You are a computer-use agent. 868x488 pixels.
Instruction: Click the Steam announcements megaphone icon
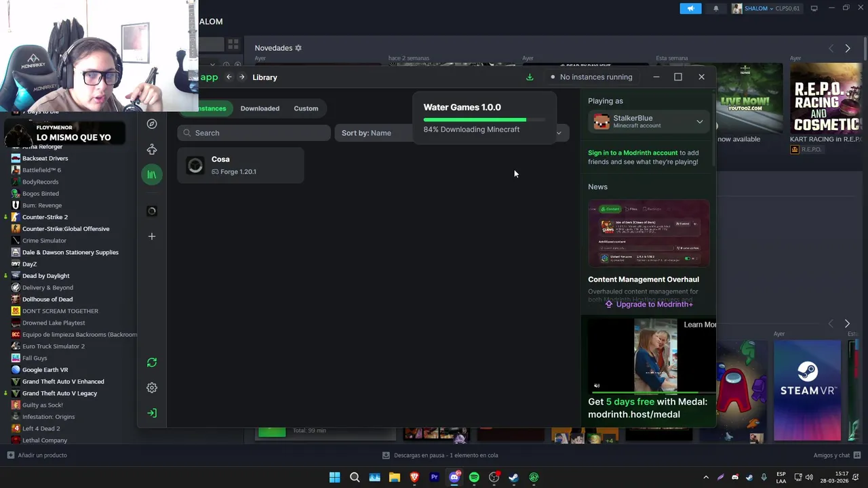690,8
